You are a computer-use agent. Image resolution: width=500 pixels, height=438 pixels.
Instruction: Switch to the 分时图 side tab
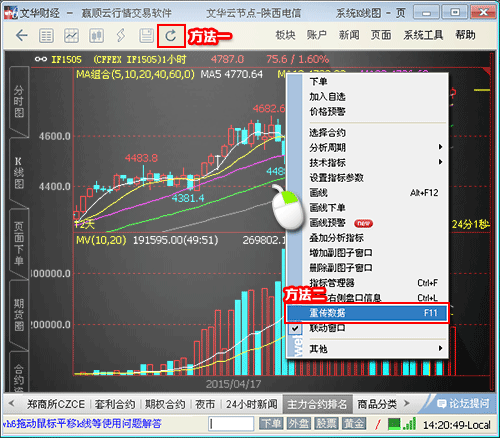click(19, 101)
